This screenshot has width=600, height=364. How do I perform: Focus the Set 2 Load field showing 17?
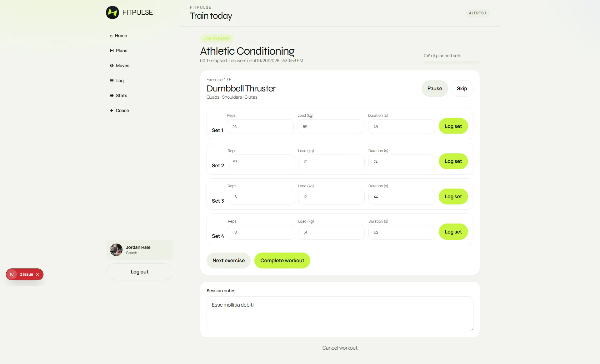click(331, 162)
